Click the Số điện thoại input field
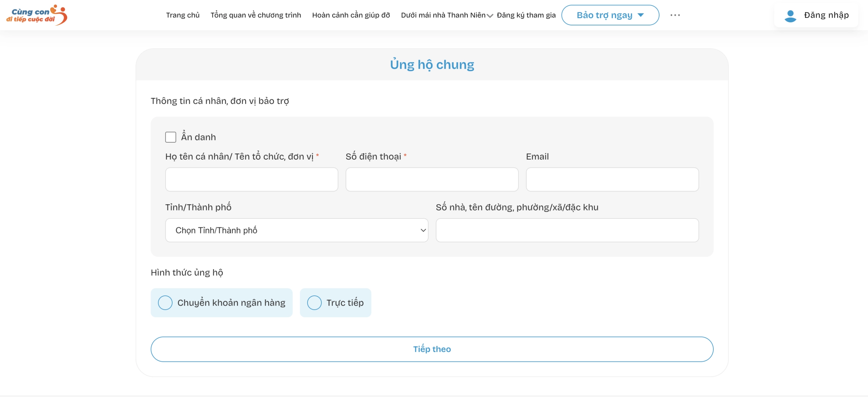Image resolution: width=868 pixels, height=397 pixels. coord(432,180)
